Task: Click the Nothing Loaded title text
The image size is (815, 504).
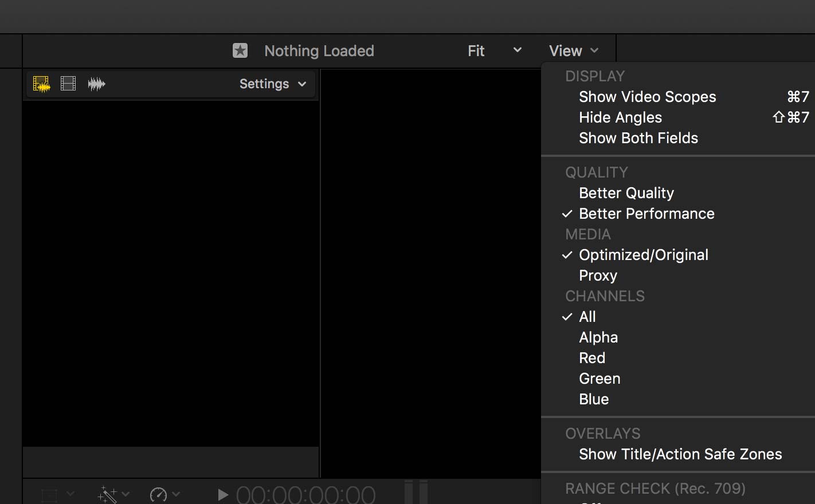Action: [319, 51]
